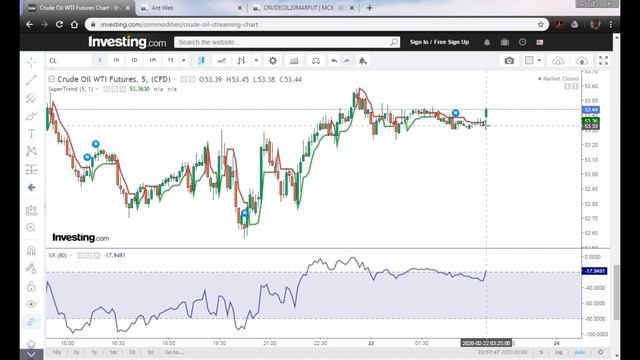Click the search magnifier icon
The image size is (640, 360).
point(394,42)
